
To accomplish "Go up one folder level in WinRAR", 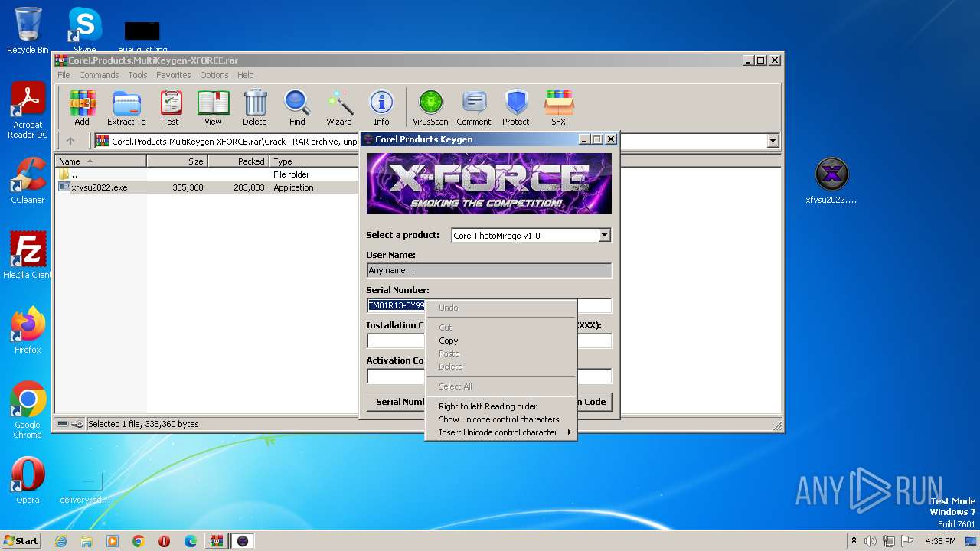I will 70,141.
